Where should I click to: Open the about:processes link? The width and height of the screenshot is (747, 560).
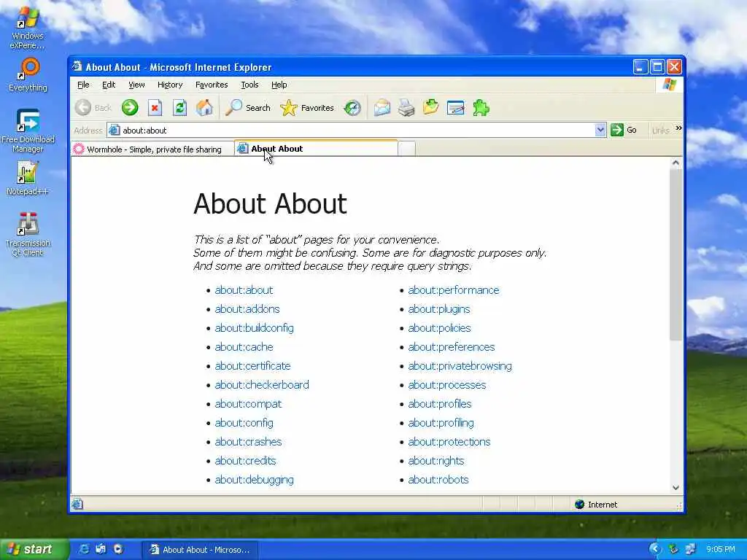(447, 385)
